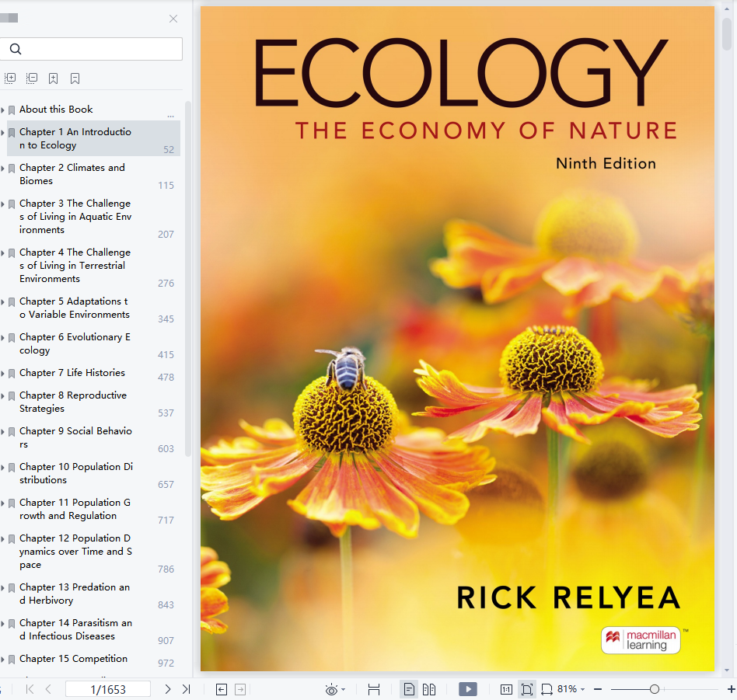Zoom in with the plus button

(732, 689)
